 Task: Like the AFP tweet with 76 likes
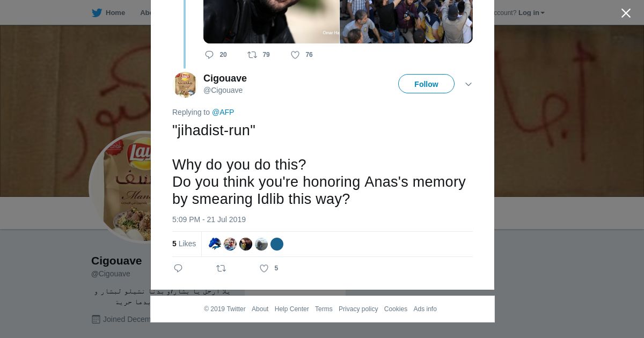tap(295, 55)
